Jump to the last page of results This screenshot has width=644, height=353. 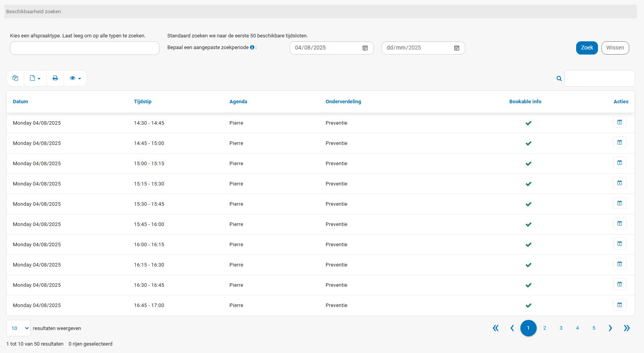click(626, 328)
